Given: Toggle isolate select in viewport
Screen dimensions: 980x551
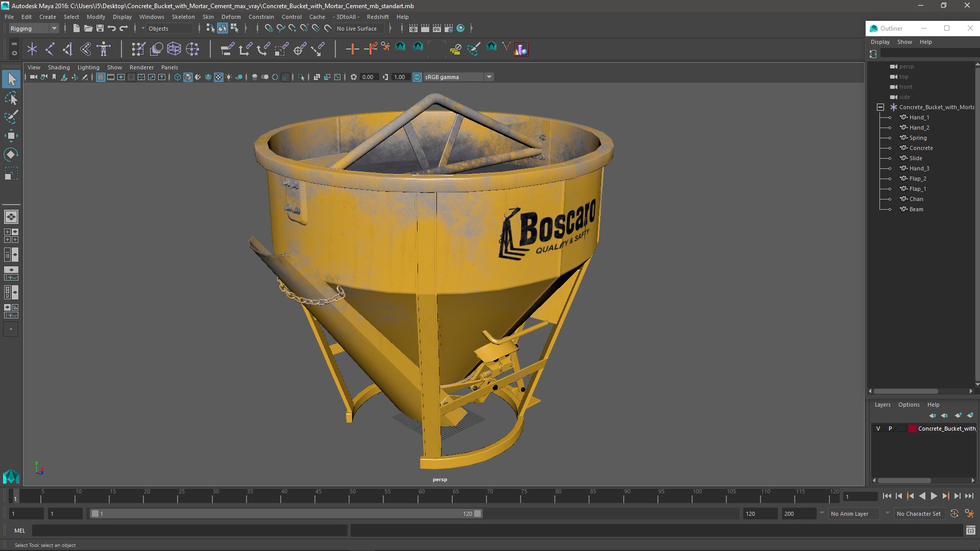Looking at the screenshot, I should click(x=301, y=77).
